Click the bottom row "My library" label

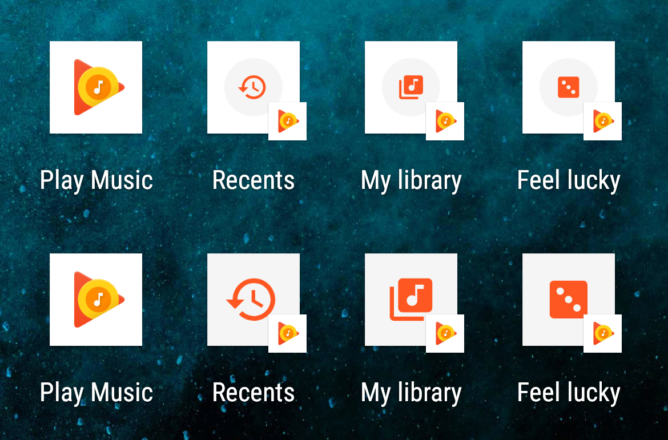tap(411, 393)
